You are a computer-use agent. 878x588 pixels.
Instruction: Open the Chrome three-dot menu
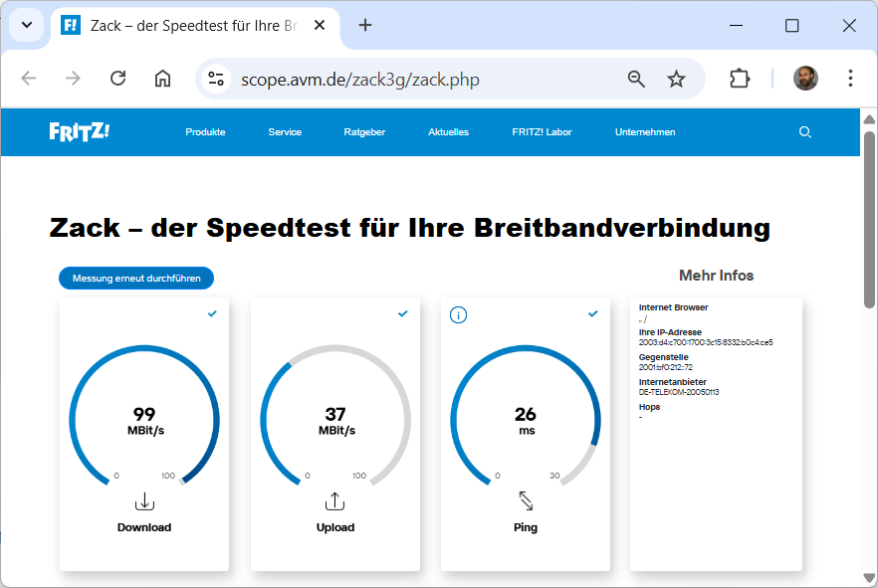(x=850, y=80)
